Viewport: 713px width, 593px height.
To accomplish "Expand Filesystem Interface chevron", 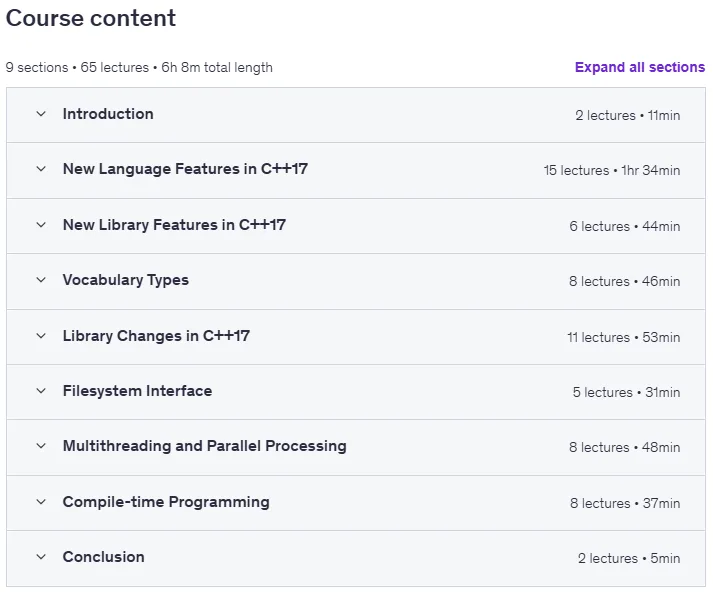I will click(x=41, y=391).
